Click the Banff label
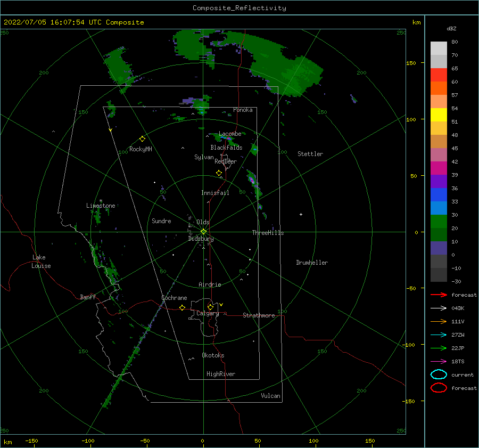Screen dimensions: 479x448 [88, 297]
